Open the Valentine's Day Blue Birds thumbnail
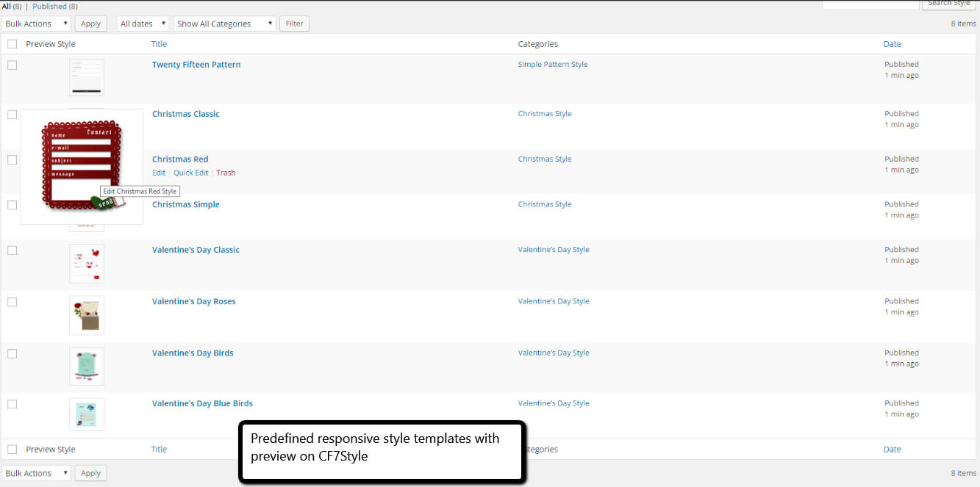Viewport: 980px width, 487px height. (86, 414)
